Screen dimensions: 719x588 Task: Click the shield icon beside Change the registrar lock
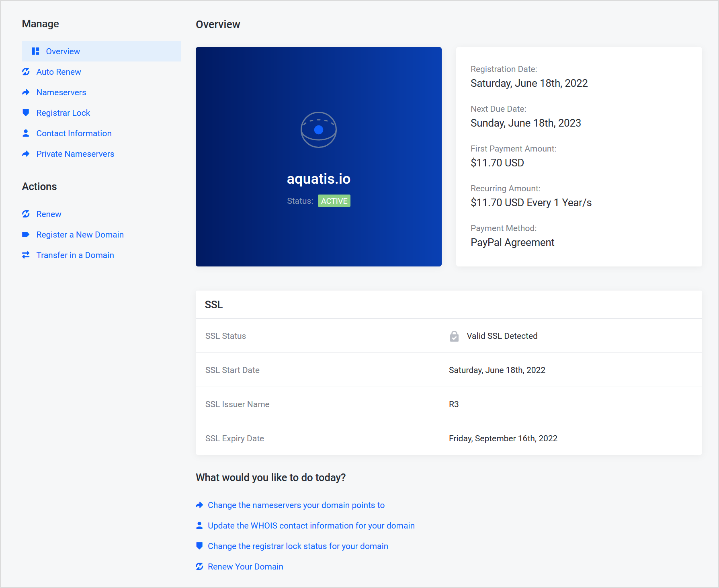(199, 546)
